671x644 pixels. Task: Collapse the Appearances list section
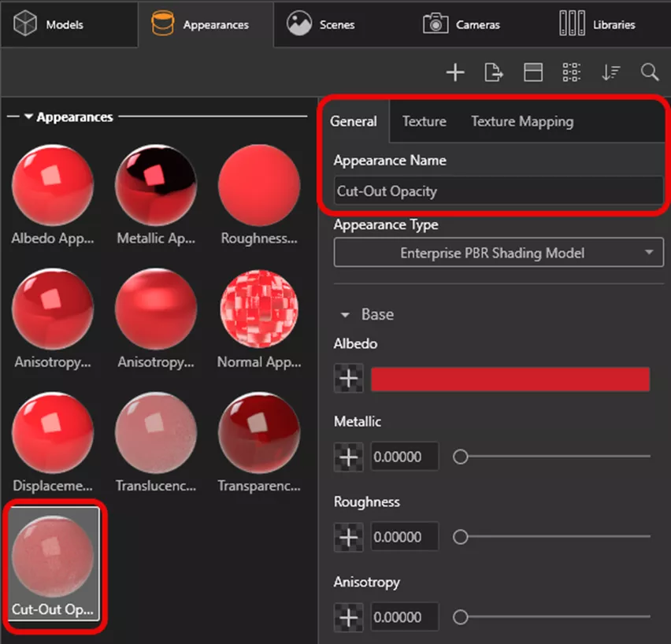[x=29, y=117]
